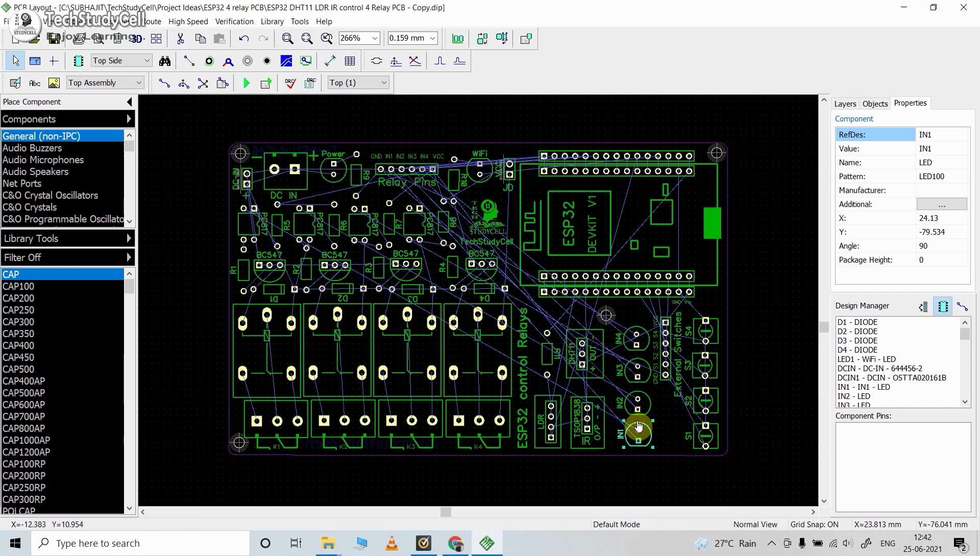The image size is (980, 556).
Task: Toggle Grid Snap off in the status bar
Action: tap(815, 524)
